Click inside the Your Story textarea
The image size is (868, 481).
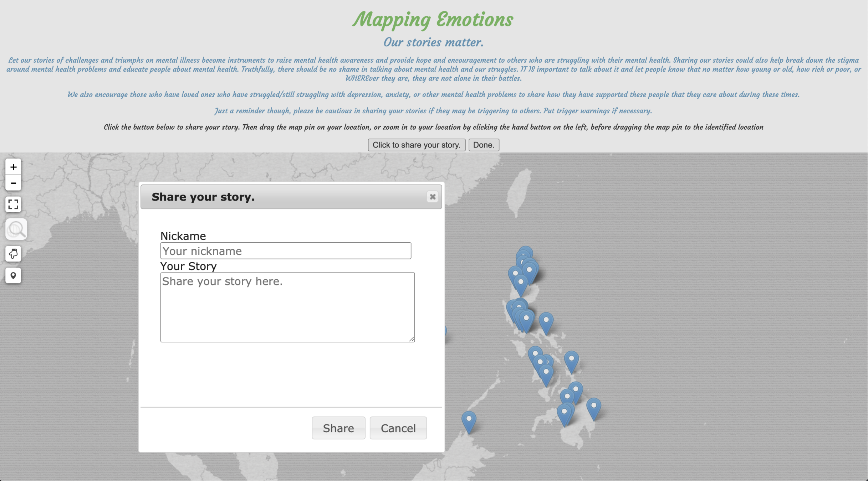tap(287, 307)
